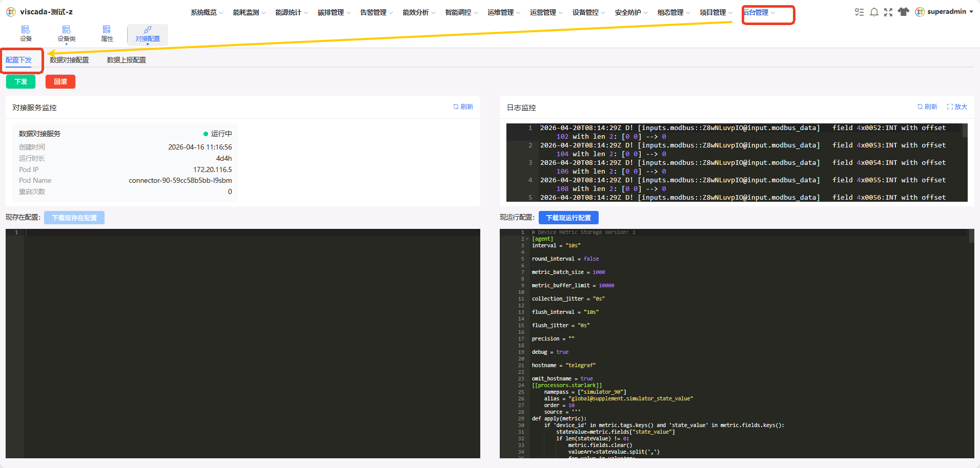This screenshot has height=468, width=980.
Task: Open 运营管理 menu
Action: click(546, 12)
